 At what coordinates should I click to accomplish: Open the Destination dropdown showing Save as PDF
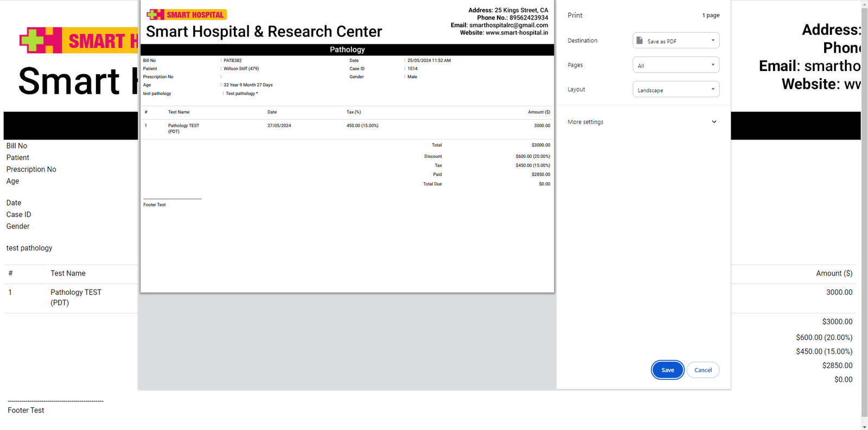coord(676,41)
